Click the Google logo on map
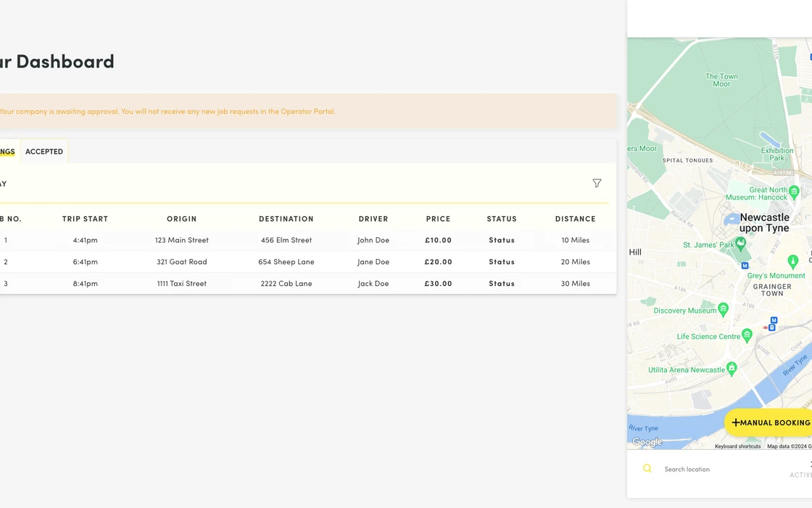Viewport: 812px width, 508px height. [647, 442]
